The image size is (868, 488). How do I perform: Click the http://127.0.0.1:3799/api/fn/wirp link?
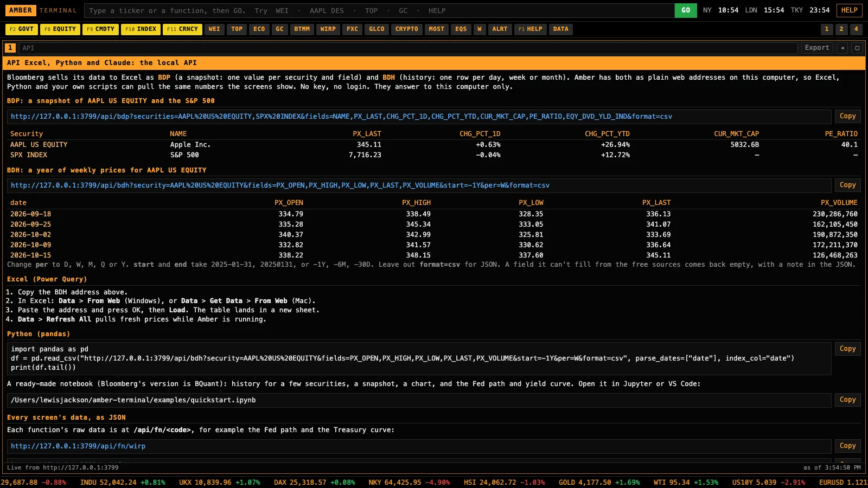pyautogui.click(x=78, y=446)
